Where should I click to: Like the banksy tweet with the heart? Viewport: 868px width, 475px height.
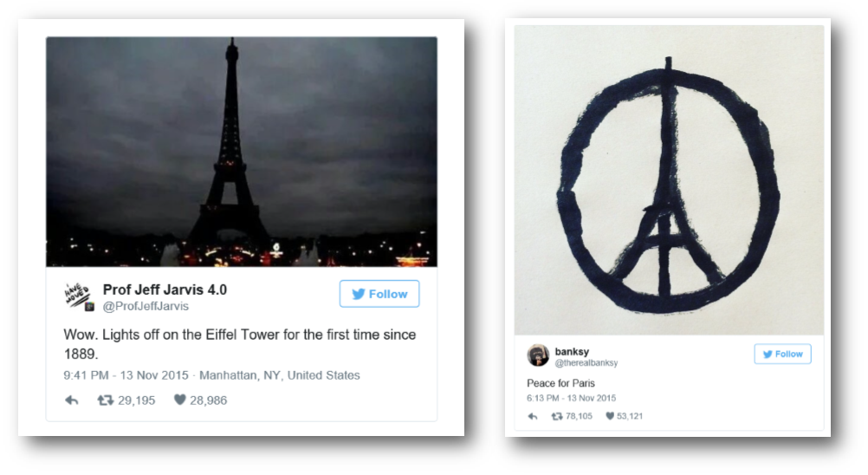(610, 416)
